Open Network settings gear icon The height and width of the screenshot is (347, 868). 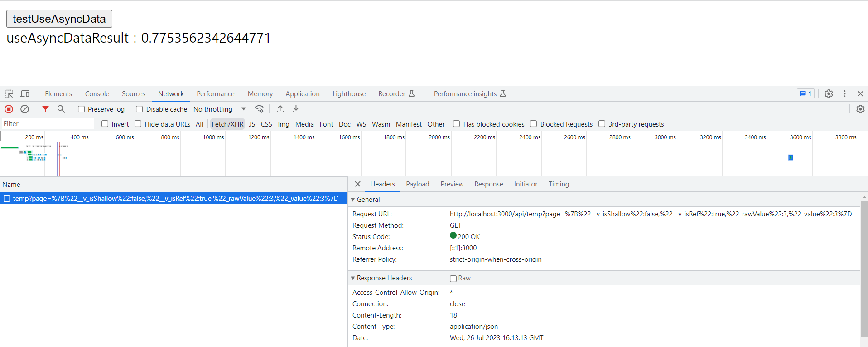(x=860, y=109)
